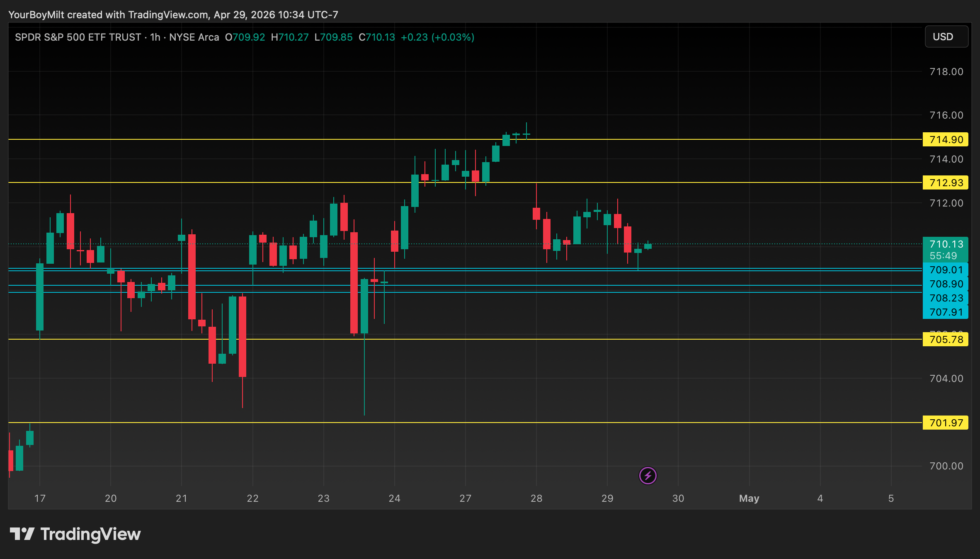The width and height of the screenshot is (980, 559).
Task: Click the May label on time axis
Action: (749, 498)
